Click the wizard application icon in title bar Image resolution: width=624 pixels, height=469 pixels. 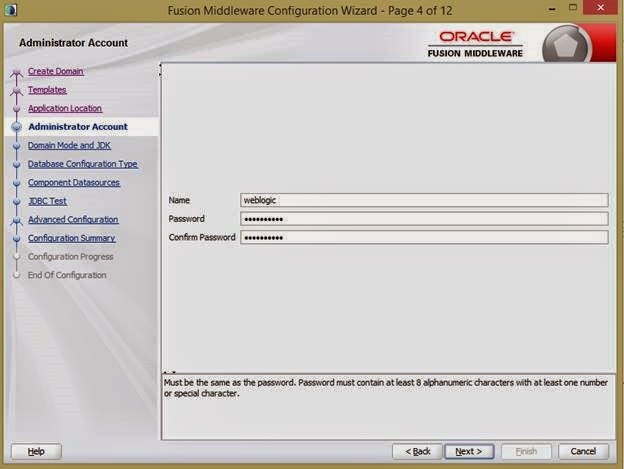[11, 10]
